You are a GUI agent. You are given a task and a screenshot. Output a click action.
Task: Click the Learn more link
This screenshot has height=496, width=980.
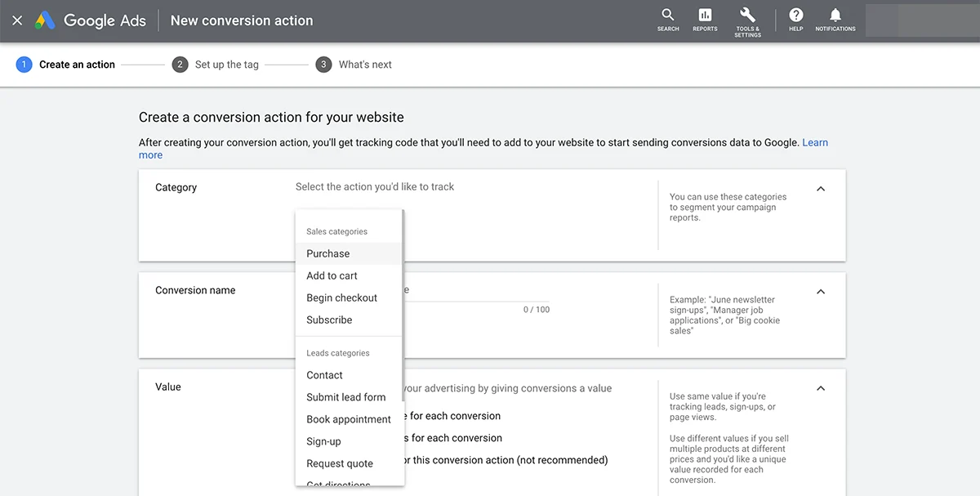(x=814, y=142)
